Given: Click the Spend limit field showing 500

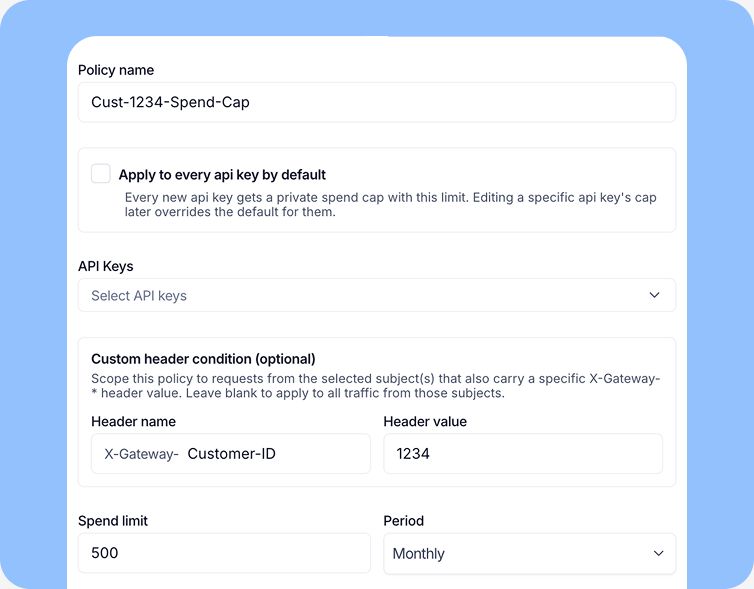Looking at the screenshot, I should coord(224,553).
